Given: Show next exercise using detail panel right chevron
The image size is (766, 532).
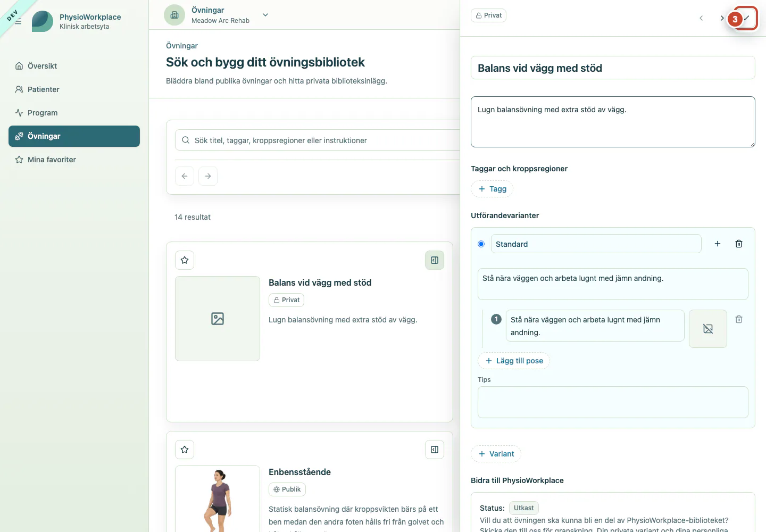Looking at the screenshot, I should coord(722,18).
